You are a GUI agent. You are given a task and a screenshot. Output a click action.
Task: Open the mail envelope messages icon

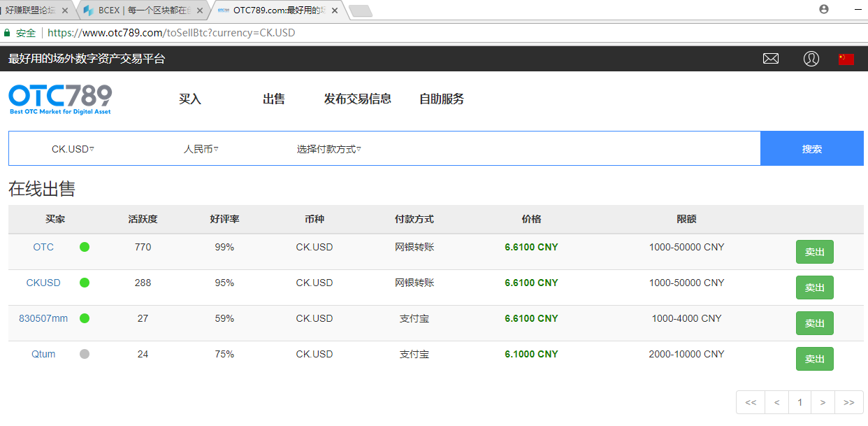[771, 59]
